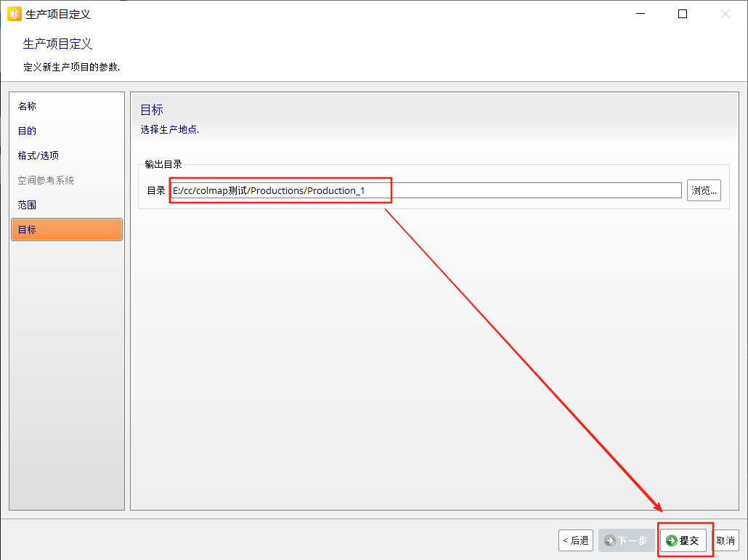Click the yellow app icon in title bar
This screenshot has width=748, height=560.
point(14,14)
